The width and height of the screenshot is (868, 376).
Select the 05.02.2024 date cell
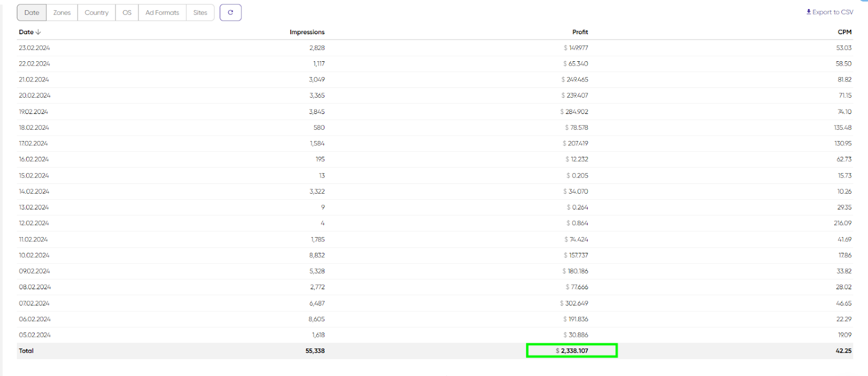(x=35, y=335)
